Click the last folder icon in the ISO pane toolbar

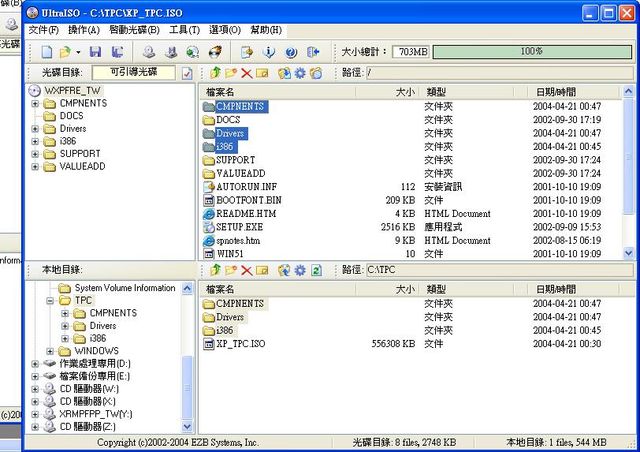(316, 73)
